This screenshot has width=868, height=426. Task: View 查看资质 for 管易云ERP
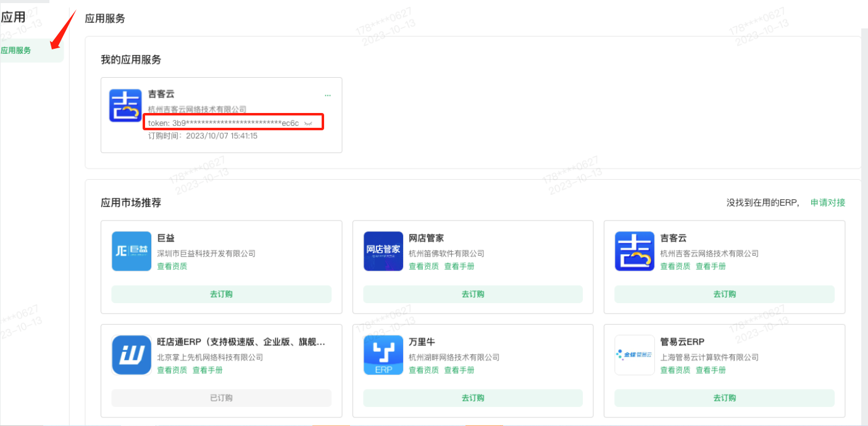(675, 370)
